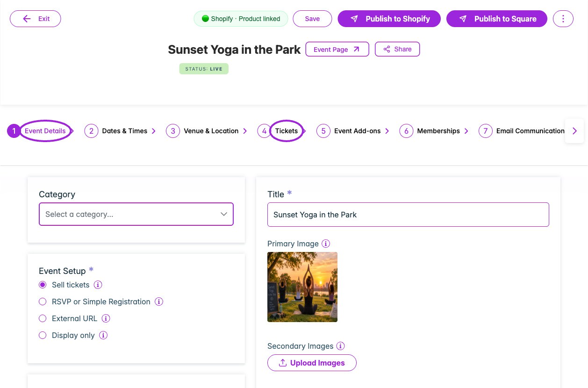Viewport: 588px width, 388px height.
Task: Show info for RSVP or Simple Registration
Action: tap(159, 302)
